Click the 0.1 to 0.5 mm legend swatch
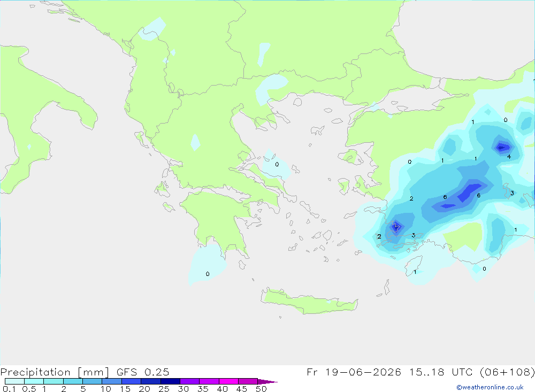The image size is (535, 392). coord(14,381)
